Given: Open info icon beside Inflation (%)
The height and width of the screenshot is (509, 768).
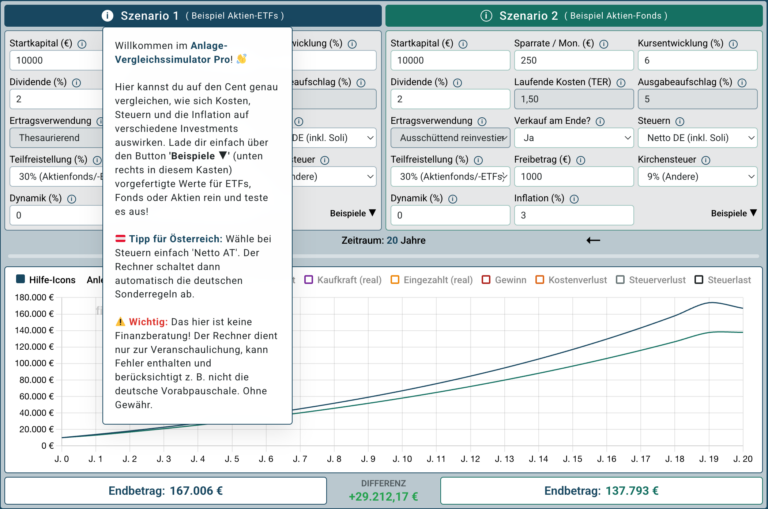Looking at the screenshot, I should [574, 199].
